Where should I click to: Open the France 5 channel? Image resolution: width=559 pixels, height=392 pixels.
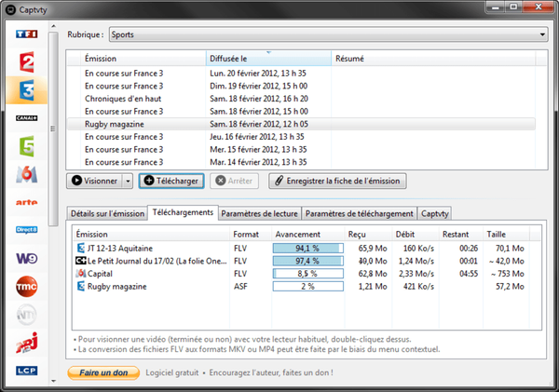point(27,146)
